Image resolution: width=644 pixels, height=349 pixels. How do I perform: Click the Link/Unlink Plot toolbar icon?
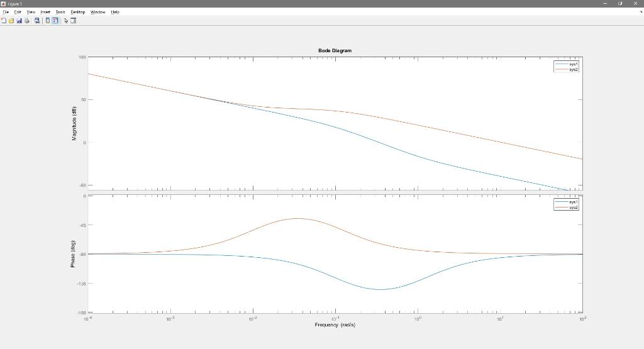point(37,21)
